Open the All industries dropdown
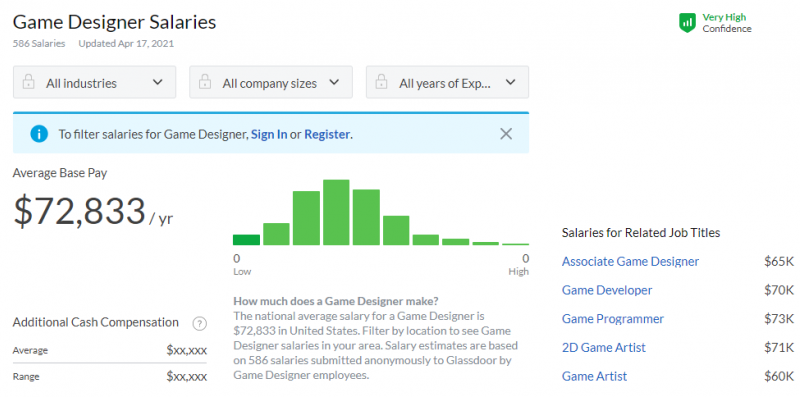The image size is (800, 397). 94,82
